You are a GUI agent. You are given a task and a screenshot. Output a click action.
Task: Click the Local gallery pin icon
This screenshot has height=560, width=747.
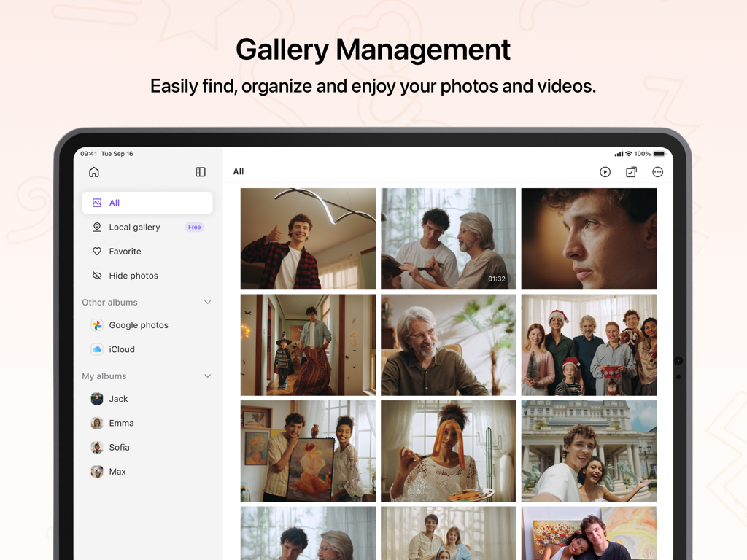pos(96,227)
